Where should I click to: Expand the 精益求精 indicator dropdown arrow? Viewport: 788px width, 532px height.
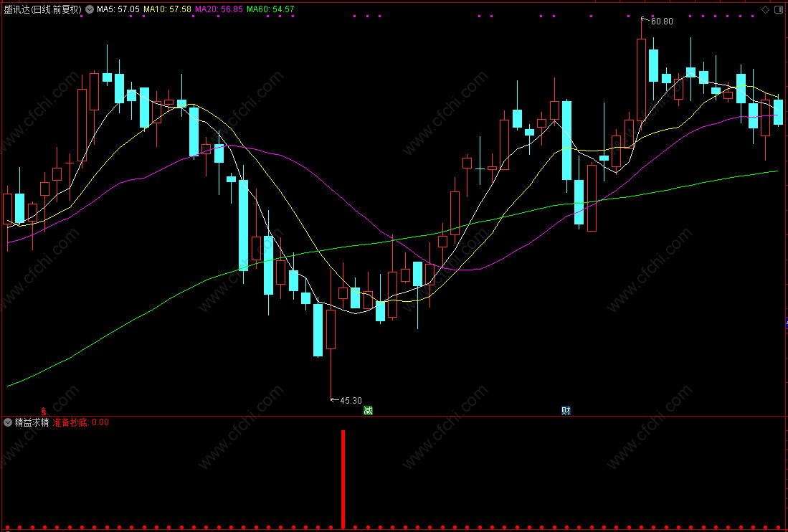[8, 422]
